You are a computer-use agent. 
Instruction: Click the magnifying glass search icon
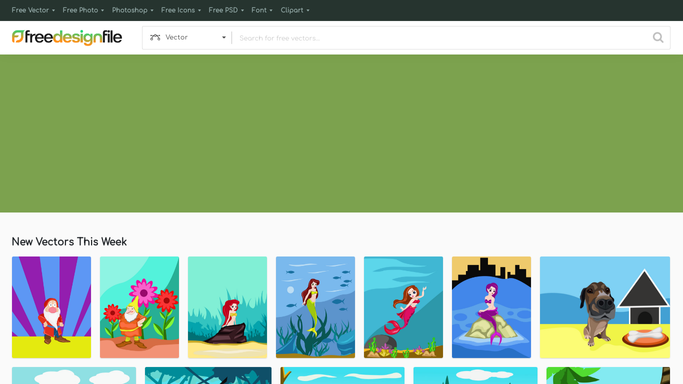(658, 38)
